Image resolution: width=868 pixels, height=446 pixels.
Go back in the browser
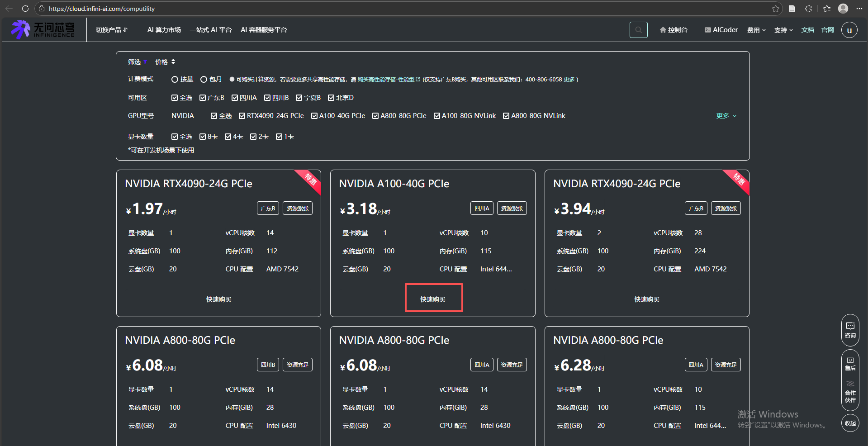tap(9, 9)
